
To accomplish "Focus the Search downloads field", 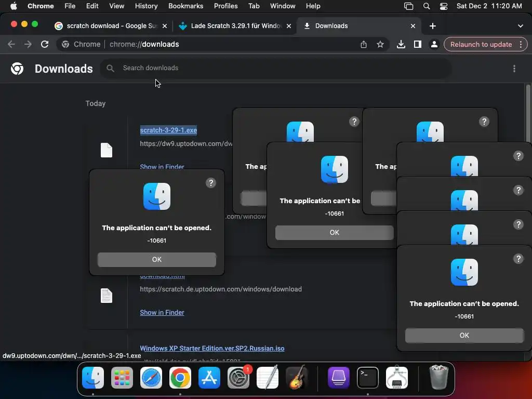I will [275, 68].
